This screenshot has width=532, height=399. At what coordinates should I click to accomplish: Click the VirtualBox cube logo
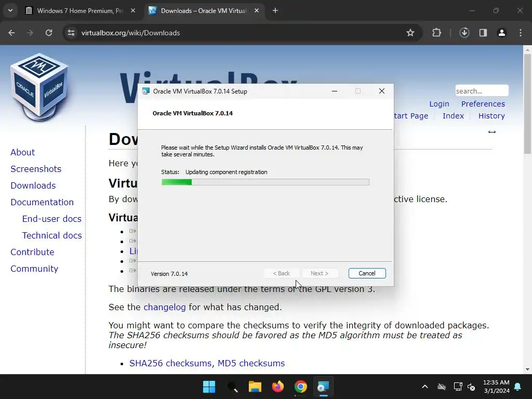click(39, 87)
